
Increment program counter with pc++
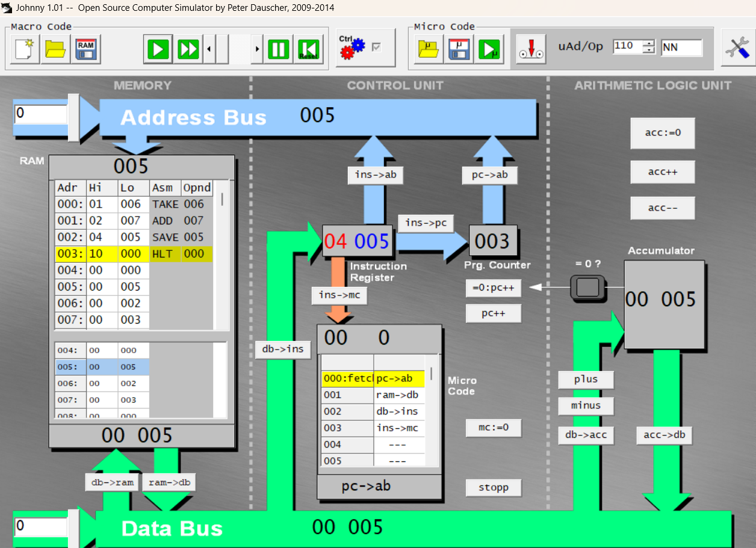click(494, 313)
